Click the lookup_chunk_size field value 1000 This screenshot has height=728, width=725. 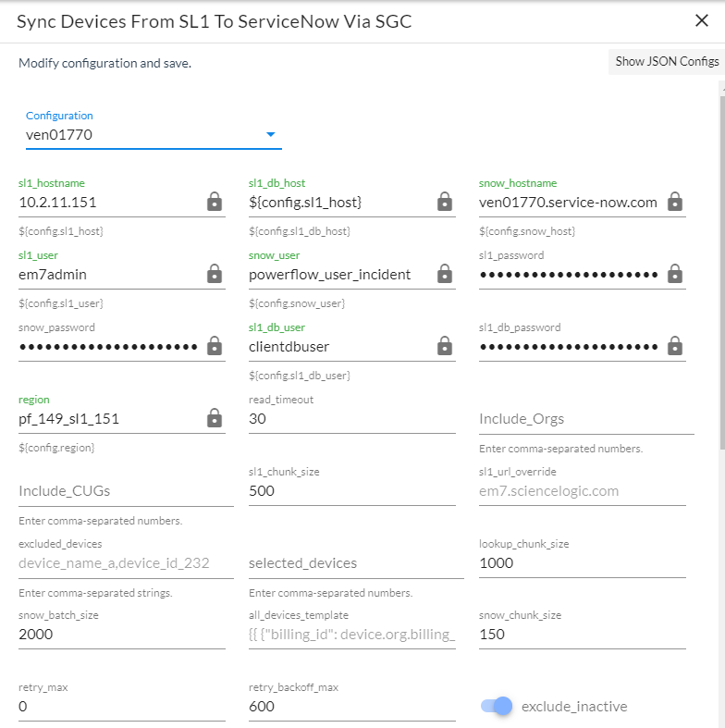(583, 562)
